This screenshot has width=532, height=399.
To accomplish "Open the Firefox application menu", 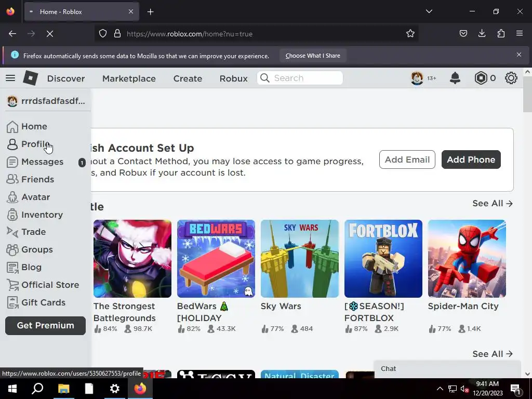I will pyautogui.click(x=519, y=33).
